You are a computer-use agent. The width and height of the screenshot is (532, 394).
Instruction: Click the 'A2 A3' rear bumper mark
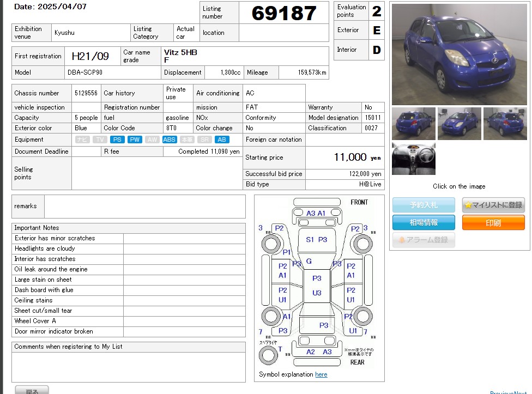point(319,351)
